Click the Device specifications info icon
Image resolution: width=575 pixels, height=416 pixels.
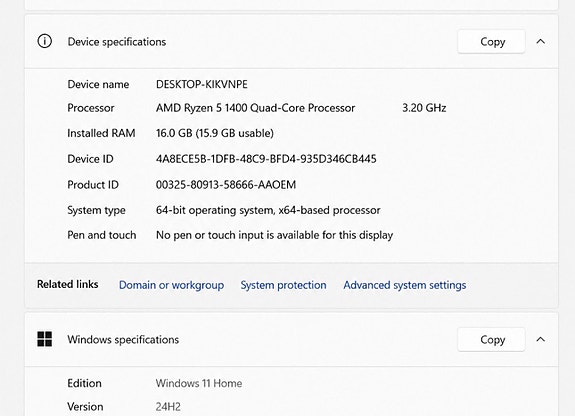(44, 41)
